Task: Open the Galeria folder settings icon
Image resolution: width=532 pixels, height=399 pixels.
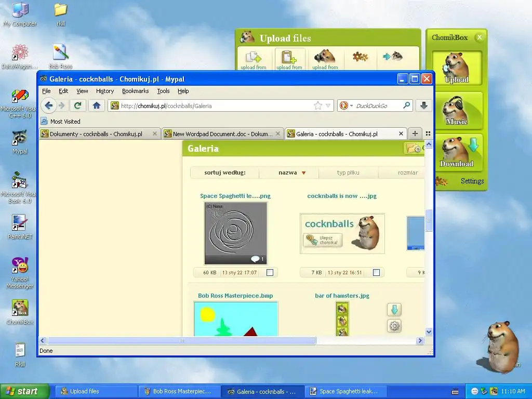Action: pyautogui.click(x=414, y=149)
